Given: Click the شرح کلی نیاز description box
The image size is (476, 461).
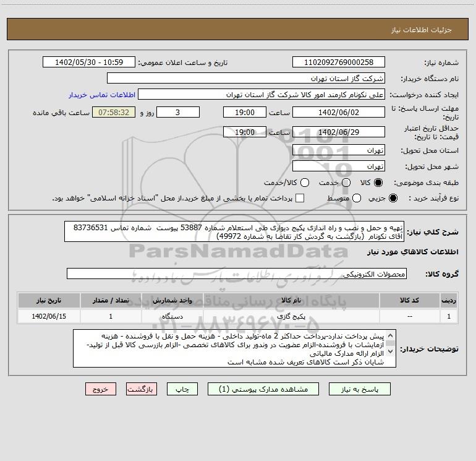Looking at the screenshot, I should (234, 231).
